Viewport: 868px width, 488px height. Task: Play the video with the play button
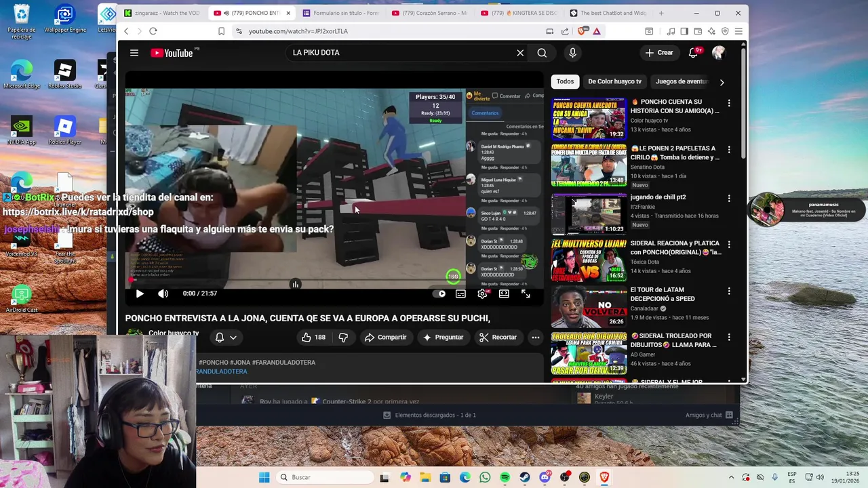(x=140, y=293)
